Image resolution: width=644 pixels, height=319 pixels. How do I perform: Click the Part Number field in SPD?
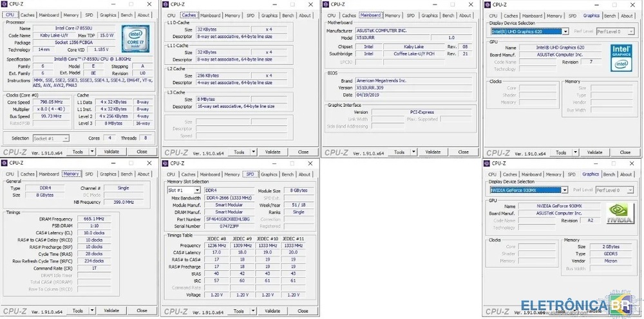coord(229,219)
